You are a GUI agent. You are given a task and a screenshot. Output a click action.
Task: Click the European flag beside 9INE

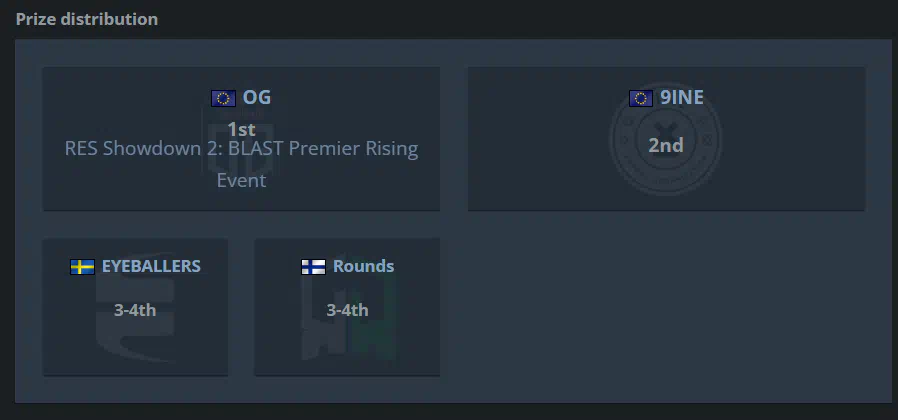641,99
